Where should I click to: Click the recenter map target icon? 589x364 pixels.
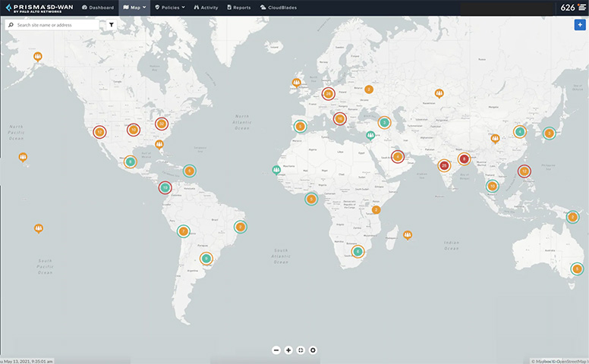coord(301,350)
